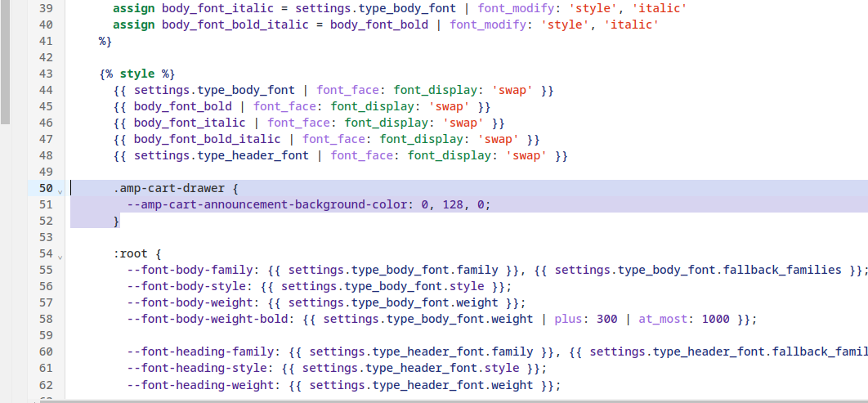Click the 'style' keyword on line 43
The image size is (868, 403).
[x=137, y=74]
